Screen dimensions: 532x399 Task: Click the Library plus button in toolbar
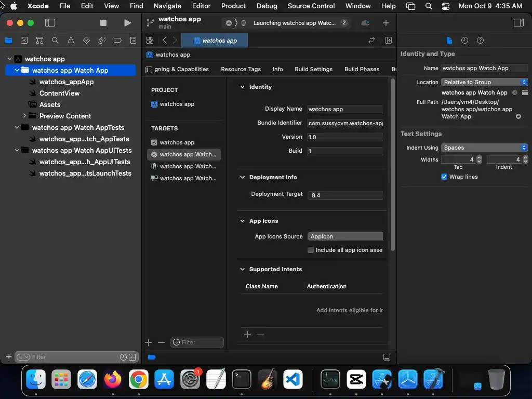click(x=386, y=23)
